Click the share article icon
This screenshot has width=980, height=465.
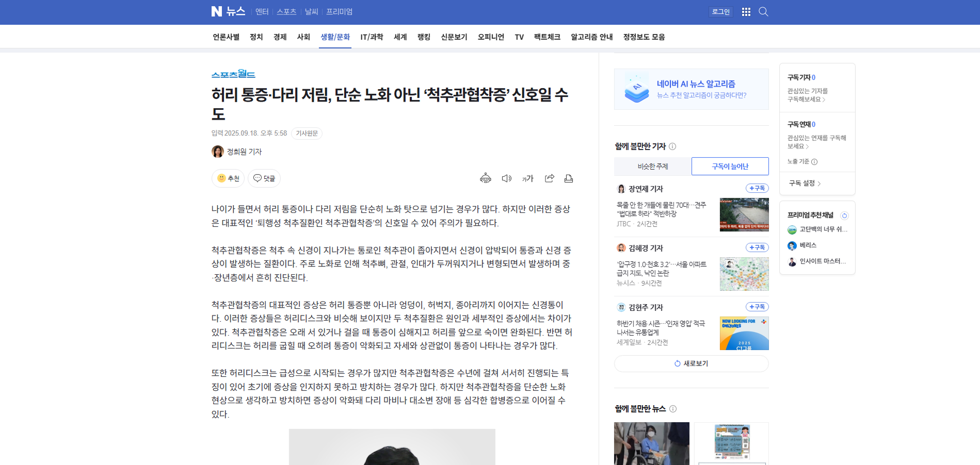[x=549, y=178]
